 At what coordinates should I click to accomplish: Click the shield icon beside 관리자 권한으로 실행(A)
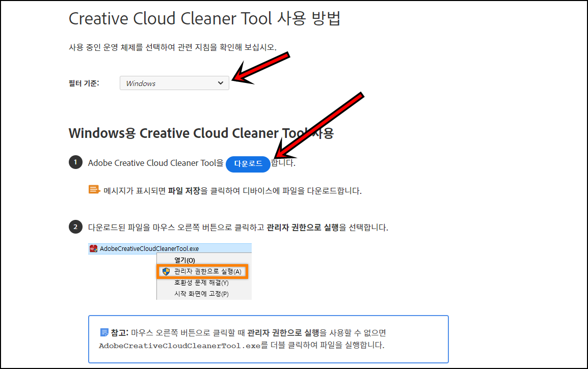point(166,271)
